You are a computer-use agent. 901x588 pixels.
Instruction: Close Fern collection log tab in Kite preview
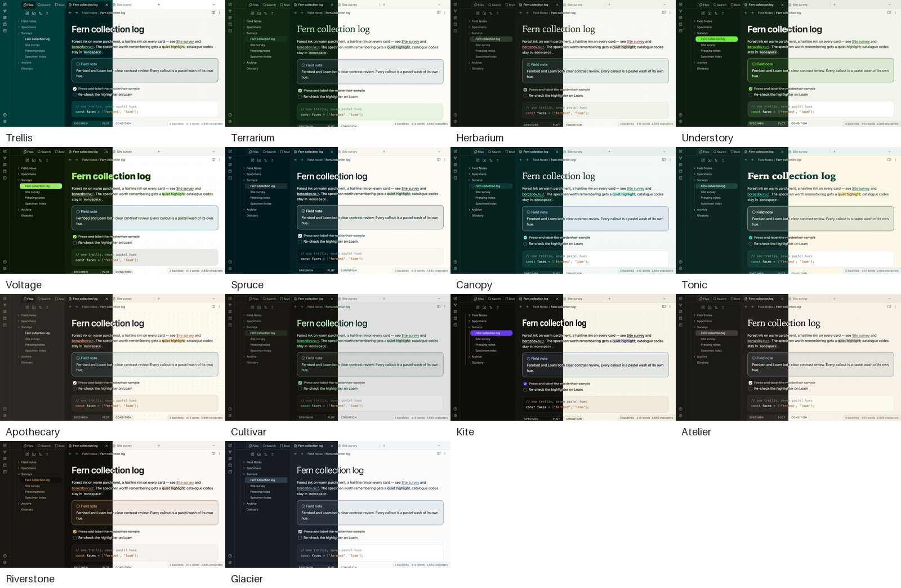click(557, 299)
